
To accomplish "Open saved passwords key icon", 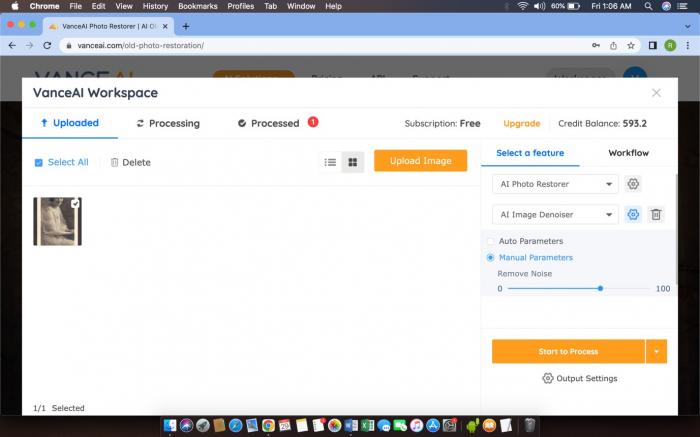I will (596, 46).
